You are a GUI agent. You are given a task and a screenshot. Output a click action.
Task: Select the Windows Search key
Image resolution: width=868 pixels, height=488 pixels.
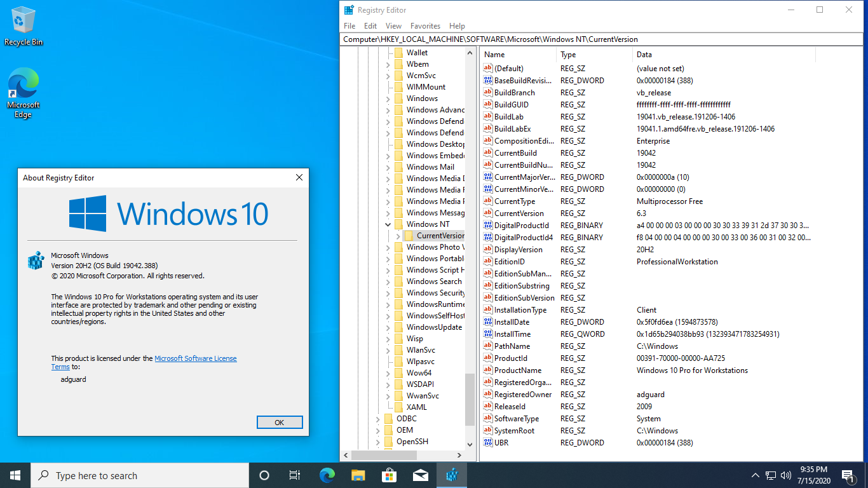click(x=434, y=281)
